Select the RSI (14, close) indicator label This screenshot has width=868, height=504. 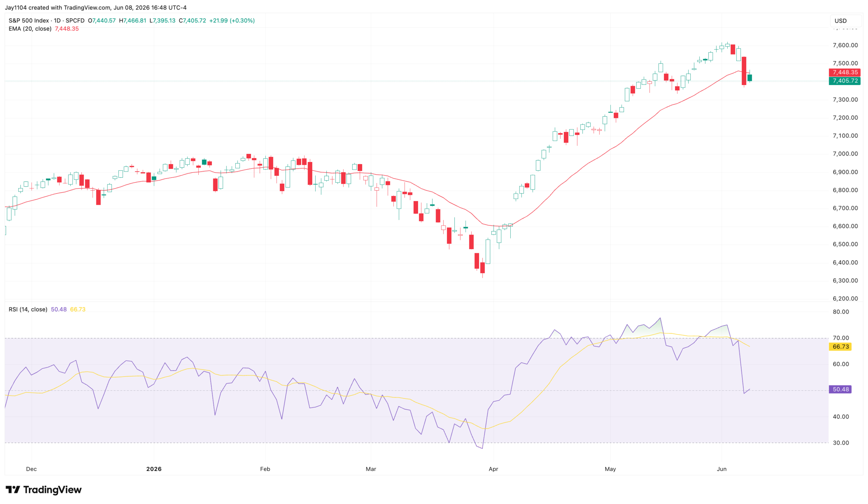(x=28, y=309)
